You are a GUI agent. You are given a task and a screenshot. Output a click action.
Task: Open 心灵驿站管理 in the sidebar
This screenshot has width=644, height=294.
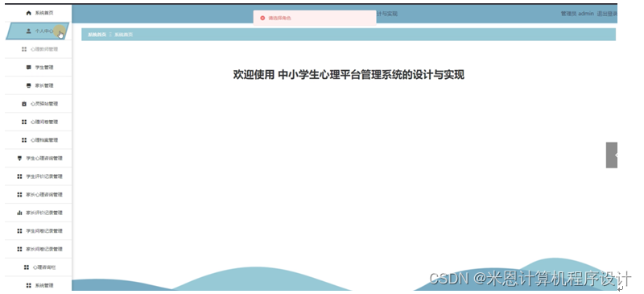click(x=39, y=104)
